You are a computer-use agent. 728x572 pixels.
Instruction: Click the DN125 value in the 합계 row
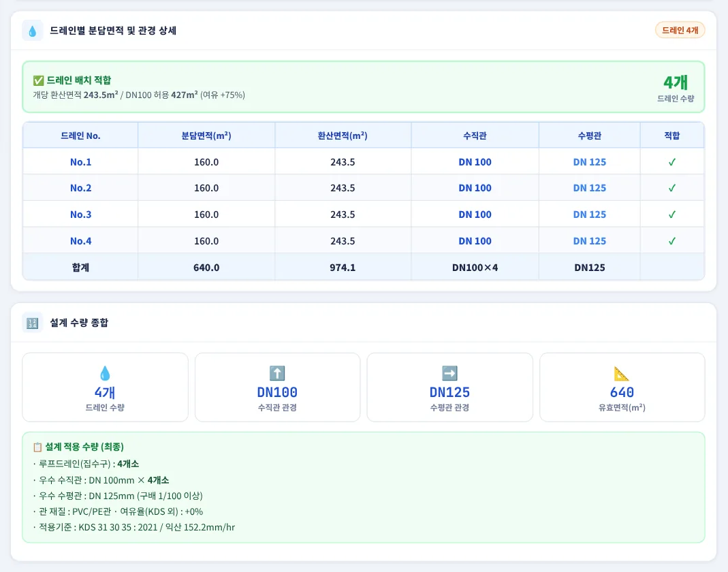pos(590,268)
